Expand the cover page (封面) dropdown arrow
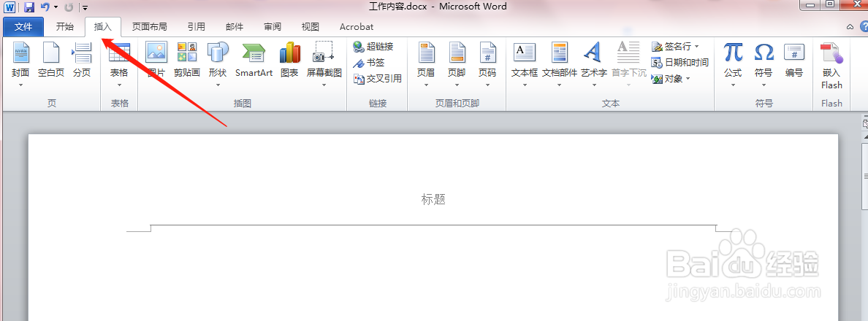The image size is (868, 321). pyautogui.click(x=20, y=85)
